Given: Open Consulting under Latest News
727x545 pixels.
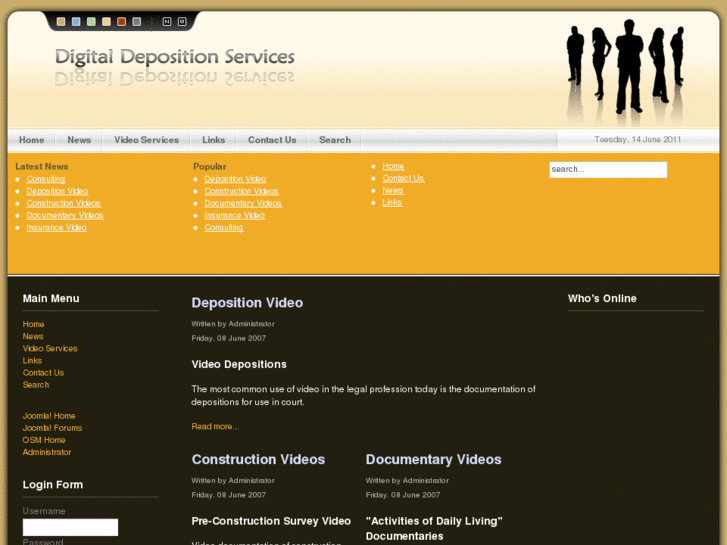Looking at the screenshot, I should coord(45,179).
